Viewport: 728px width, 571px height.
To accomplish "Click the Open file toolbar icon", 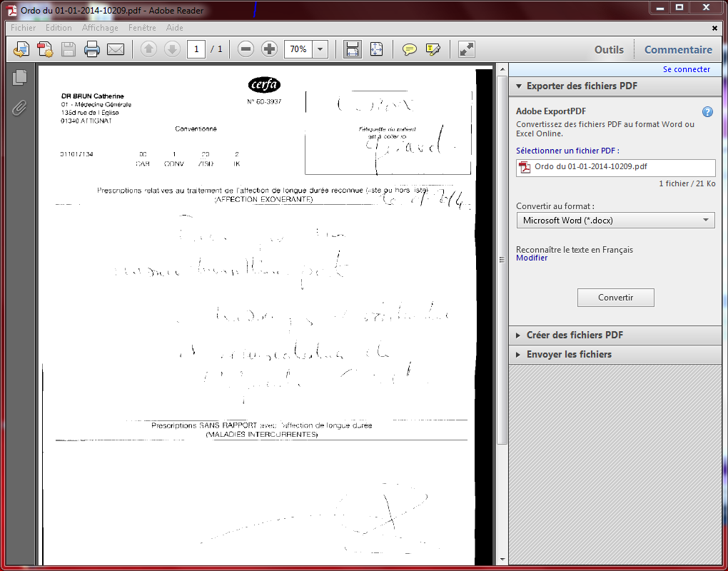I will point(21,49).
